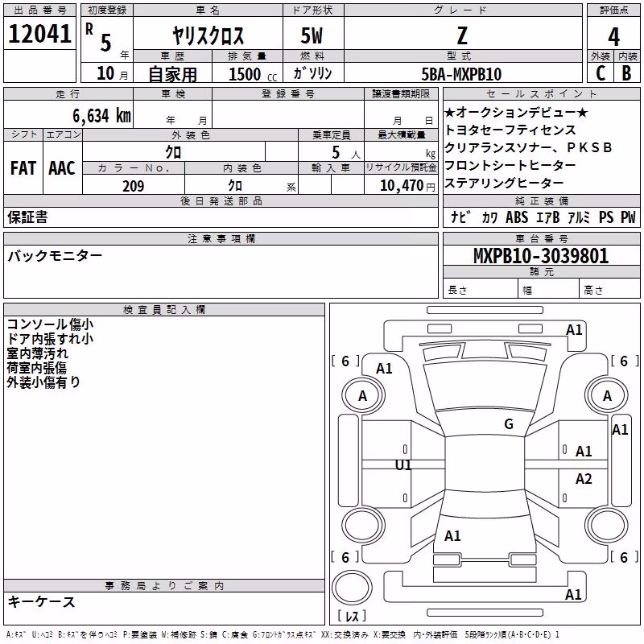The height and width of the screenshot is (644, 644).
Task: Click the ステアリングヒーター sales point
Action: pyautogui.click(x=505, y=183)
